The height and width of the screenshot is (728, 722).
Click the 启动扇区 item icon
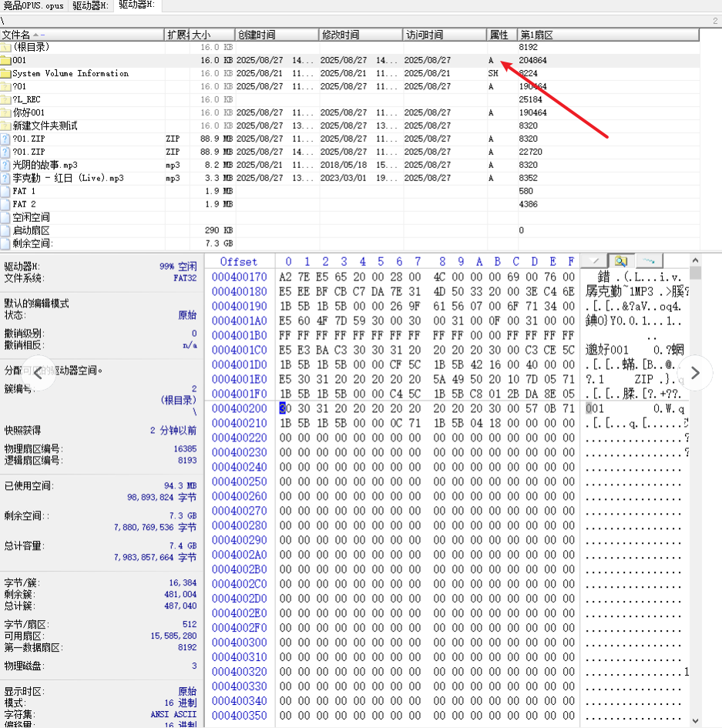[5, 230]
